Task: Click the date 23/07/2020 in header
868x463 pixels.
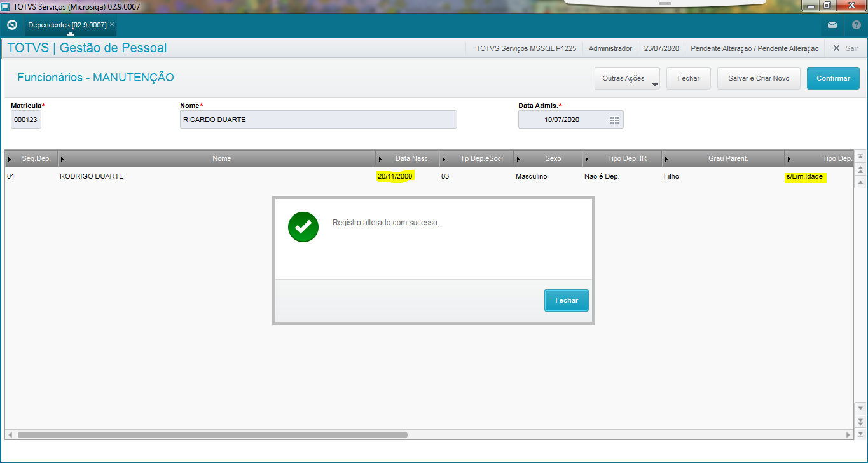Action: [661, 48]
